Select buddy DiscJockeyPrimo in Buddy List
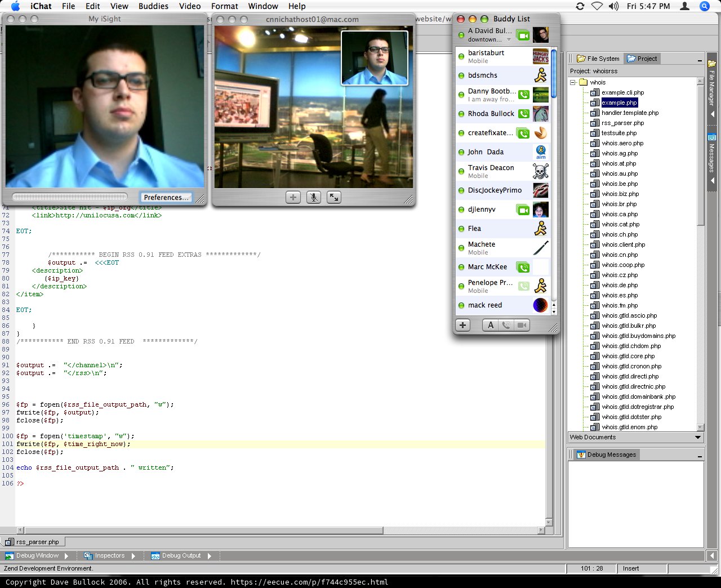The height and width of the screenshot is (588, 721). click(502, 190)
